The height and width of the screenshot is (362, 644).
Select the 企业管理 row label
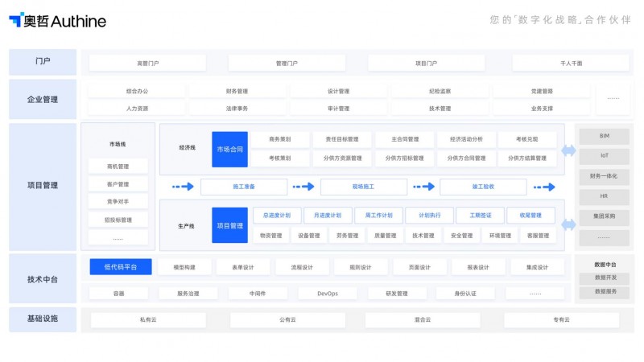(43, 100)
